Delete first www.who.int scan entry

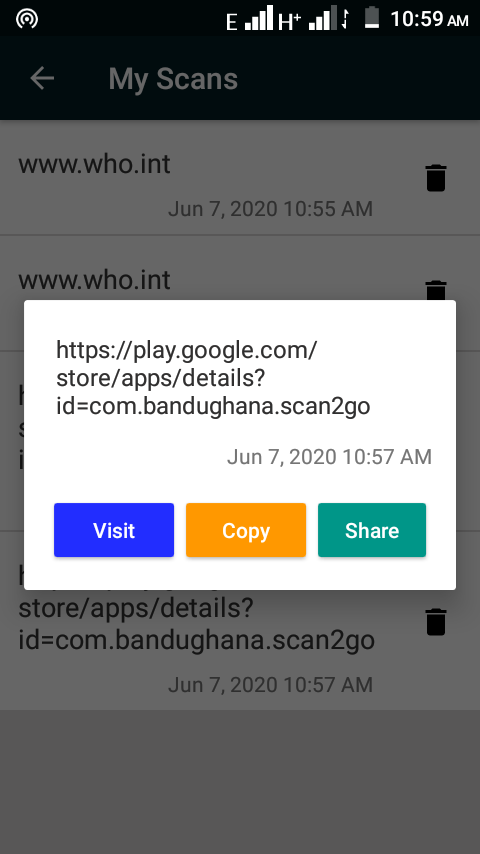click(x=436, y=178)
